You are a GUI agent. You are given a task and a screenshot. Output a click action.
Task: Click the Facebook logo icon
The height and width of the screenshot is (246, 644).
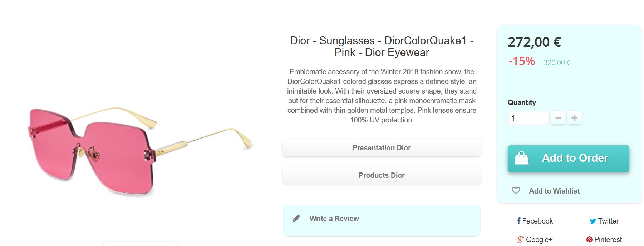click(519, 221)
